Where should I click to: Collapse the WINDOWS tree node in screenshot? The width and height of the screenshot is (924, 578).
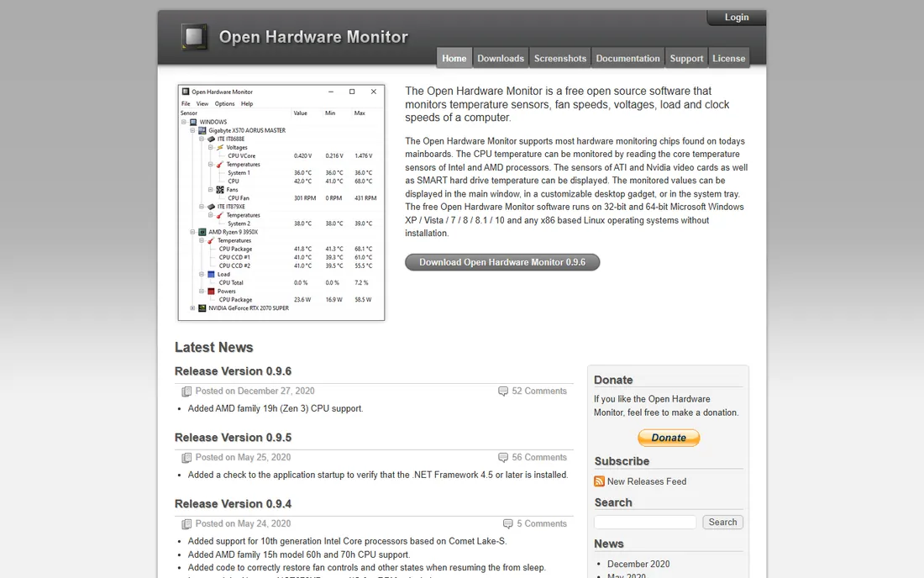pos(184,122)
